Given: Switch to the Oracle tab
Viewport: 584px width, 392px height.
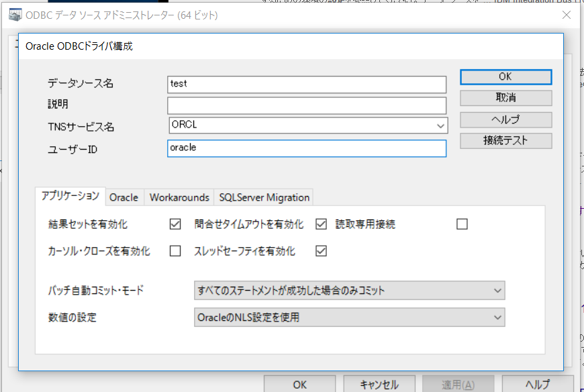Looking at the screenshot, I should [x=124, y=197].
